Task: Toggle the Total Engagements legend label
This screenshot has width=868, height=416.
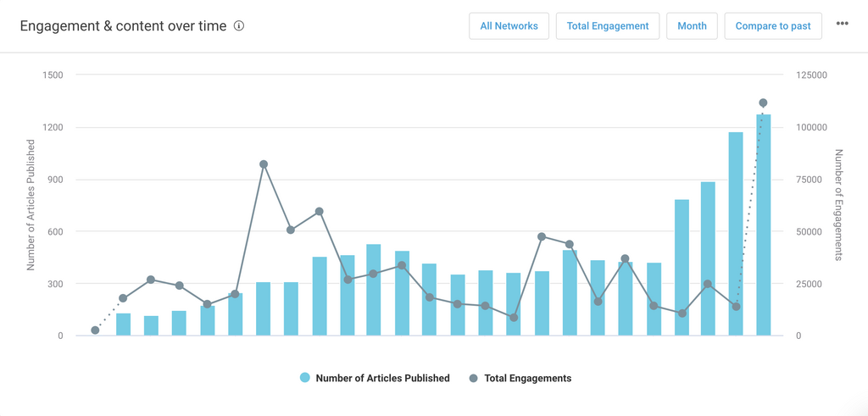Action: (x=527, y=379)
